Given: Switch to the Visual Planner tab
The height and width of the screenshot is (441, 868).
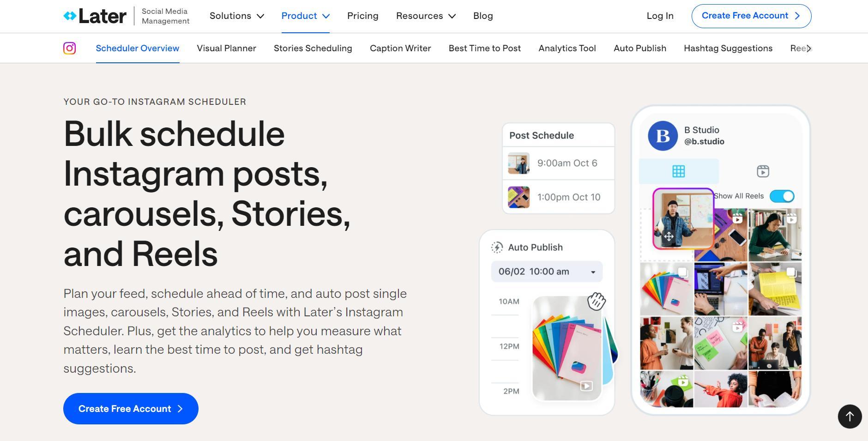Looking at the screenshot, I should (x=226, y=48).
